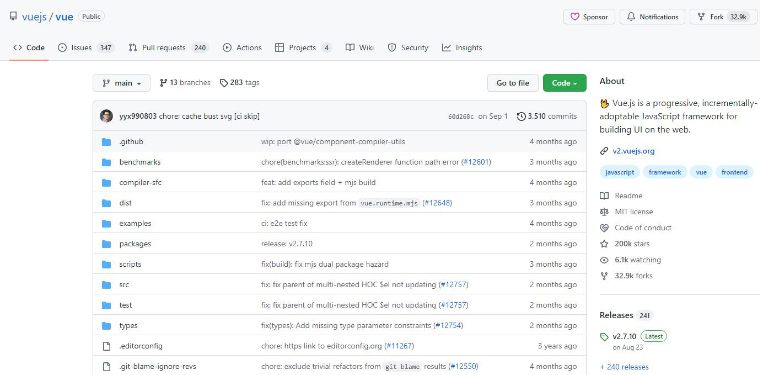Image resolution: width=760 pixels, height=375 pixels.
Task: Open the #12648 pull request link
Action: pos(437,203)
